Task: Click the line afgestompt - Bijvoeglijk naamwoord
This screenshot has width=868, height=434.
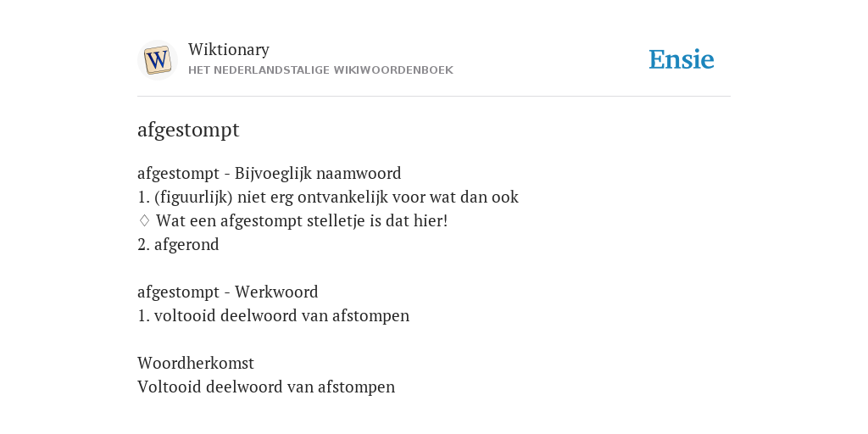Action: coord(269,174)
